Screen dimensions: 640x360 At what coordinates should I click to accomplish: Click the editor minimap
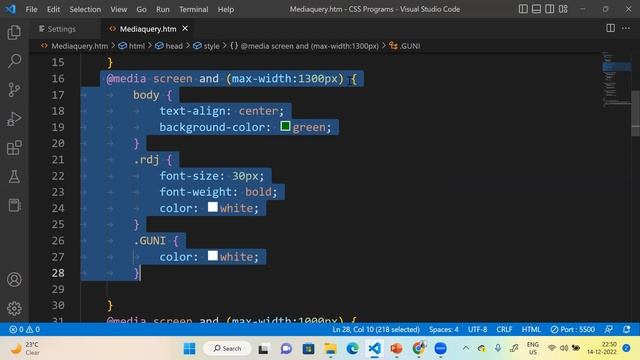(616, 80)
